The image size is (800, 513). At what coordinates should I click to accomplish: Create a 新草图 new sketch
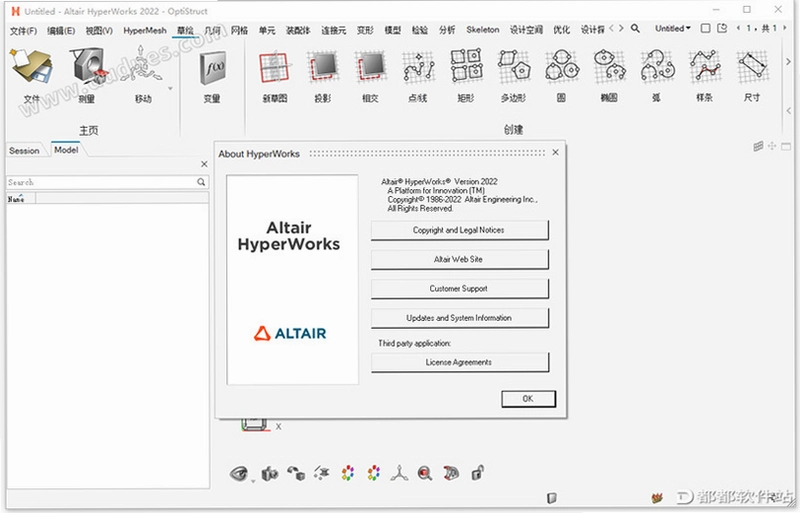click(x=274, y=76)
